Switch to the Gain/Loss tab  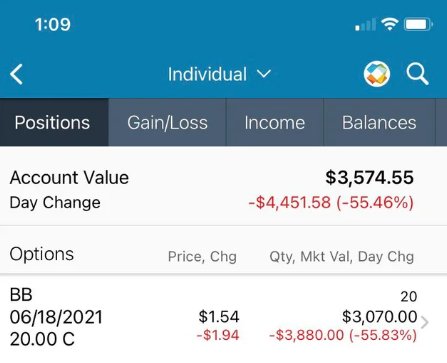[x=167, y=122]
